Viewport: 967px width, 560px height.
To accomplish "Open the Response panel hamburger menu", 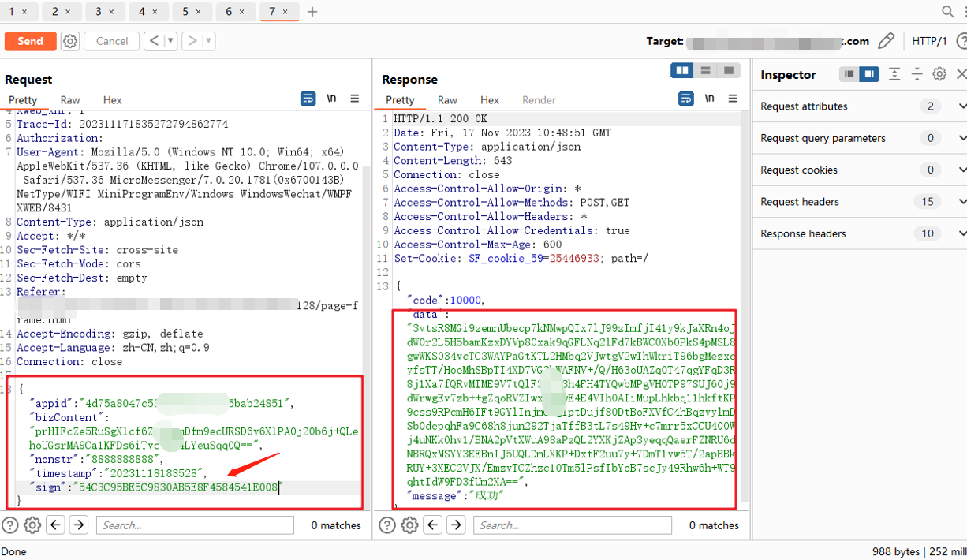I will (x=733, y=99).
